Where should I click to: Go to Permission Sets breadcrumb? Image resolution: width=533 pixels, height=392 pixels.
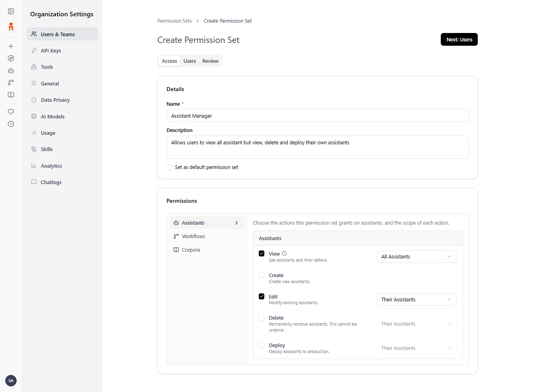coord(174,21)
